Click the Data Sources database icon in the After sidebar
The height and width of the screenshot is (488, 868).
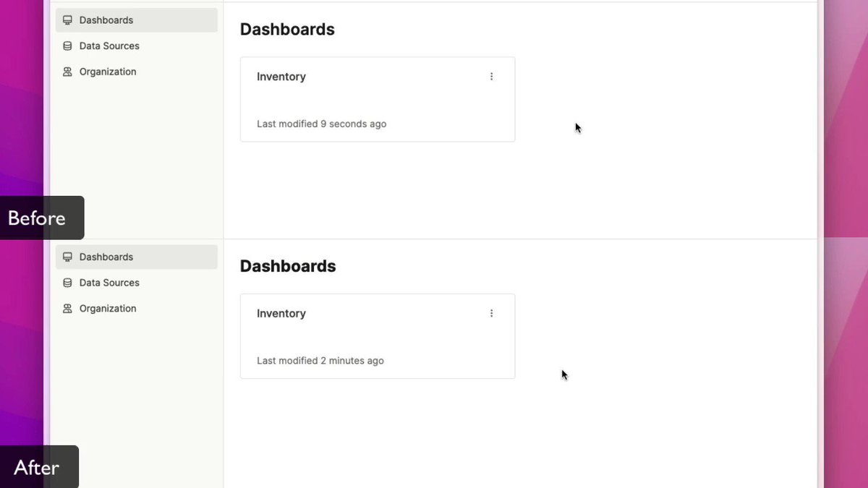click(x=67, y=283)
